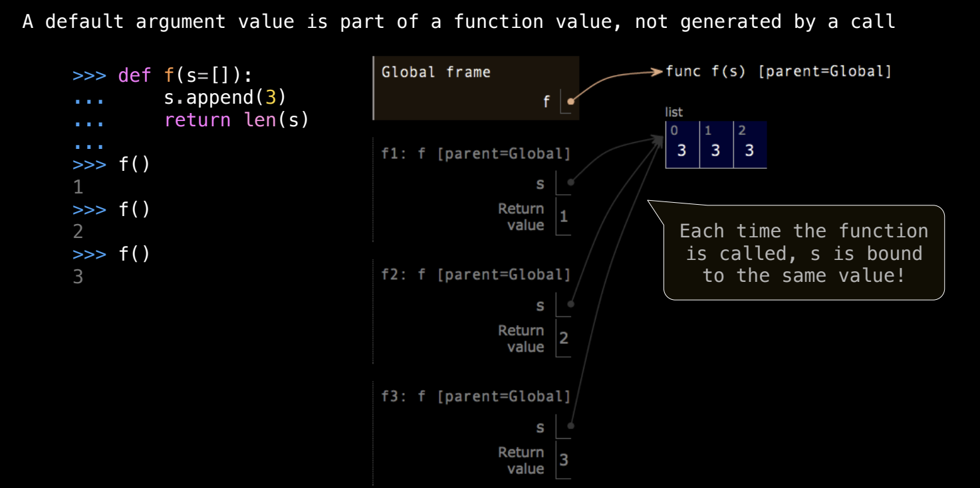Click the 'Global frame' label
Image resolution: width=980 pixels, height=488 pixels.
click(x=435, y=72)
